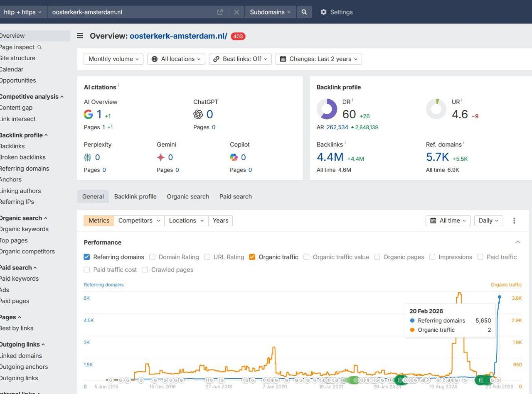532x394 pixels.
Task: Uncheck the Referring domains checkbox
Action: coord(87,257)
